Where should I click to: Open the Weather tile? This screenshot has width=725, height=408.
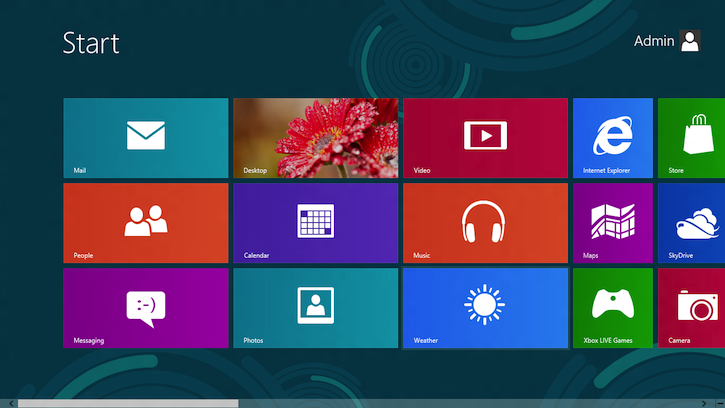pyautogui.click(x=485, y=308)
